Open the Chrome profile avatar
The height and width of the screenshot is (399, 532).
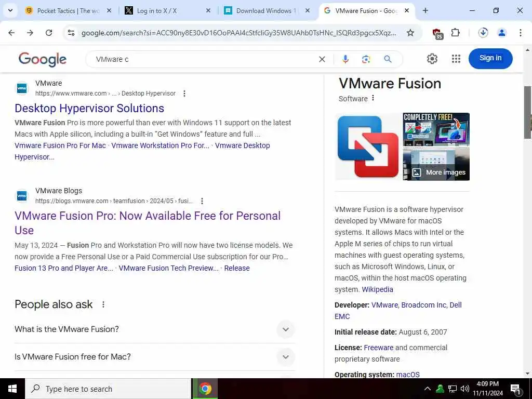tap(502, 33)
